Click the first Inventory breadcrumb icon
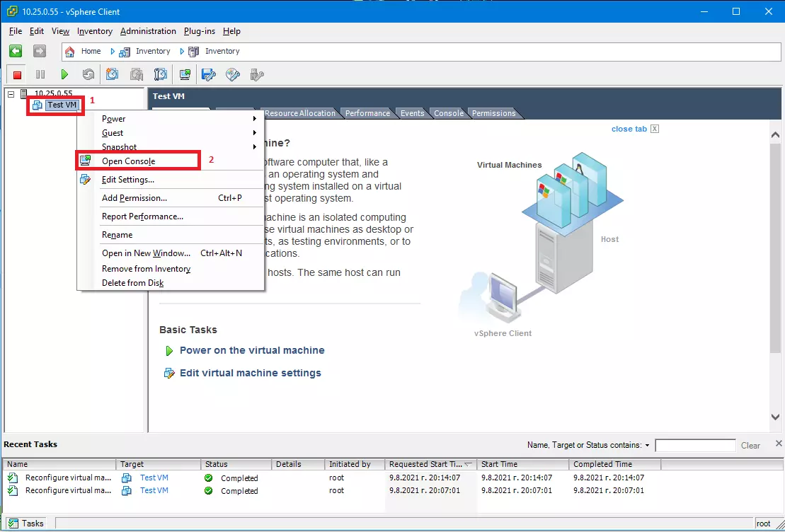 [126, 51]
